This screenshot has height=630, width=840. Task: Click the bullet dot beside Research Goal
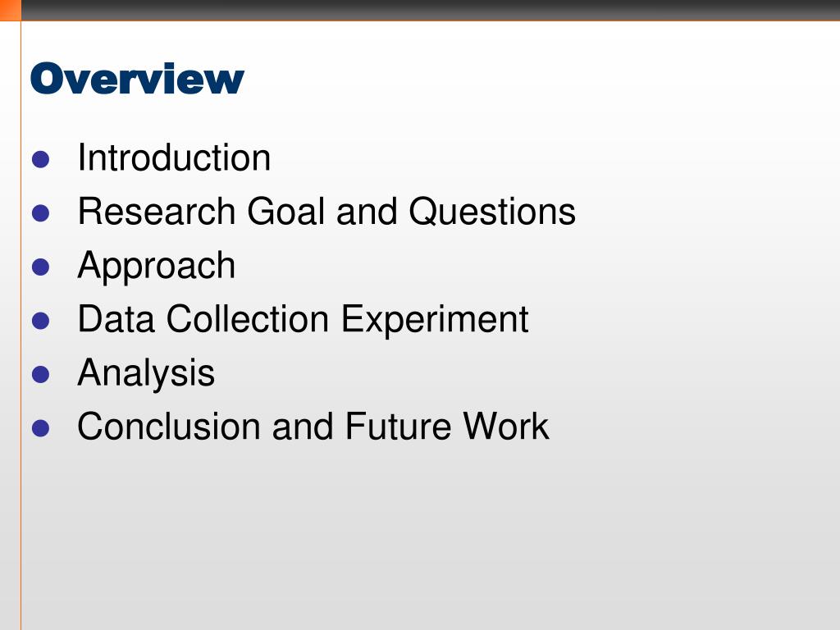(x=41, y=213)
